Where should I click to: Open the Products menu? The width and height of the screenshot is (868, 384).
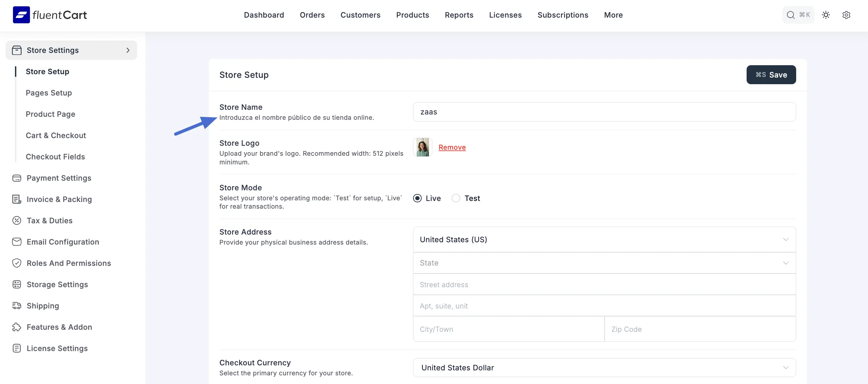tap(412, 15)
